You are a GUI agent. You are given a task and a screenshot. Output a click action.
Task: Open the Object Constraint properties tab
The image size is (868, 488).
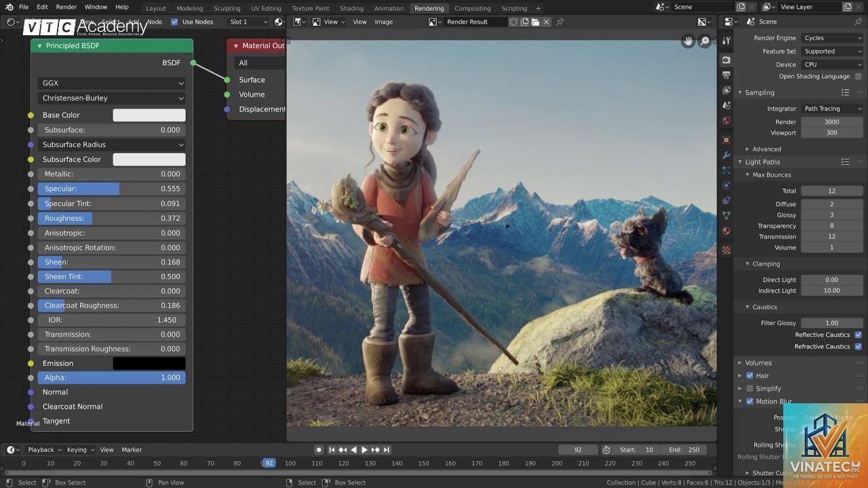click(726, 201)
